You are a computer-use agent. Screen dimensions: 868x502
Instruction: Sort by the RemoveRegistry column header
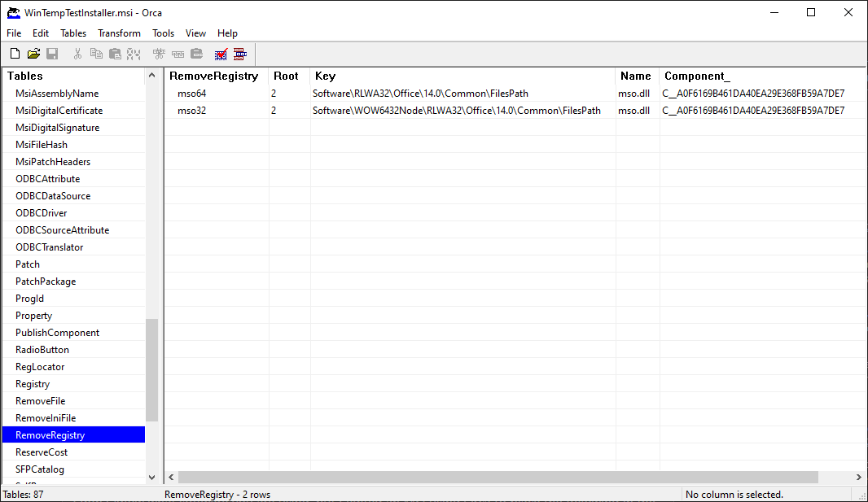pos(217,76)
